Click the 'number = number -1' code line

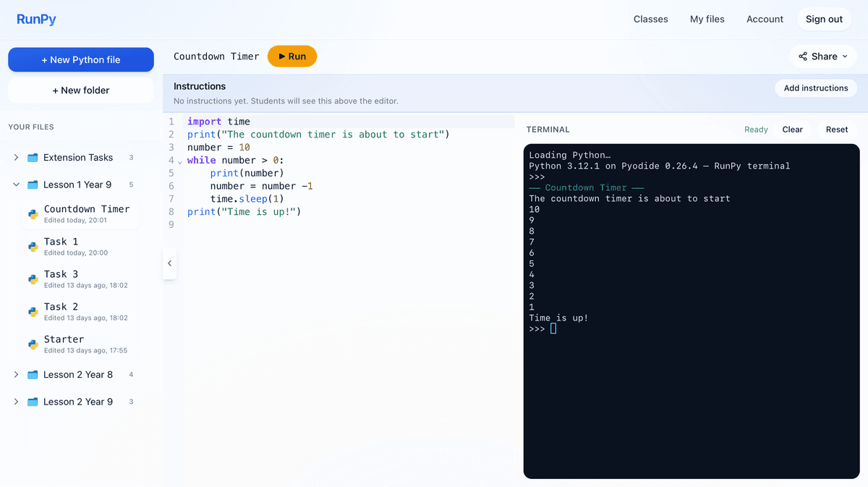(262, 186)
